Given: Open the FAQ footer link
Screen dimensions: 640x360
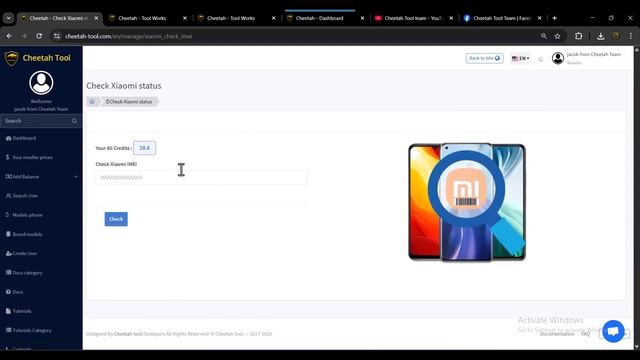Looking at the screenshot, I should (585, 334).
